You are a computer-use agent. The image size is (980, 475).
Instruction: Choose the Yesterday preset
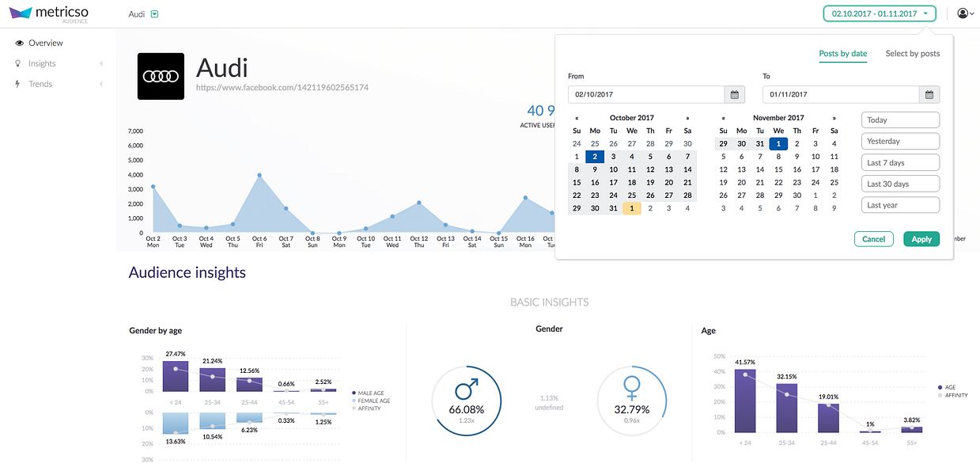click(900, 141)
